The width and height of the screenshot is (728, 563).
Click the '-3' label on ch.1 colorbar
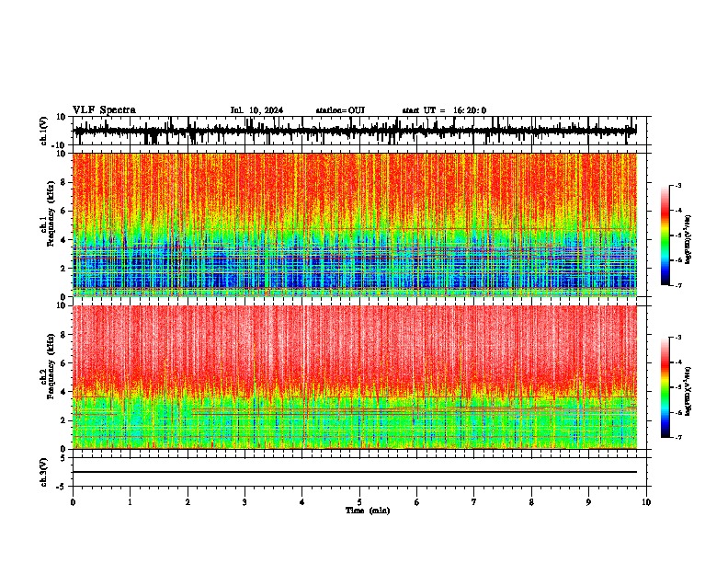point(677,185)
